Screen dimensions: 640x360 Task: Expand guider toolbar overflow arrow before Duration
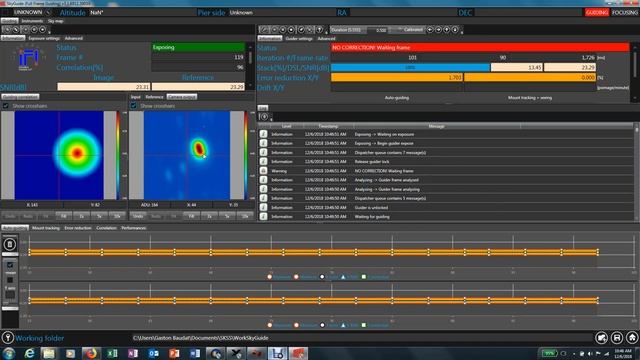pyautogui.click(x=327, y=32)
